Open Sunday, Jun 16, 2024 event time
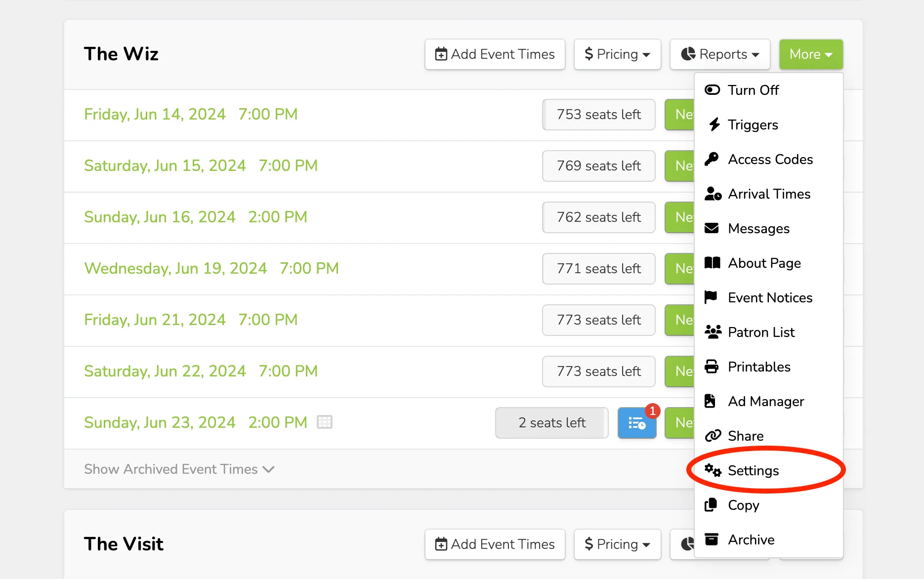Image resolution: width=924 pixels, height=579 pixels. pyautogui.click(x=196, y=217)
